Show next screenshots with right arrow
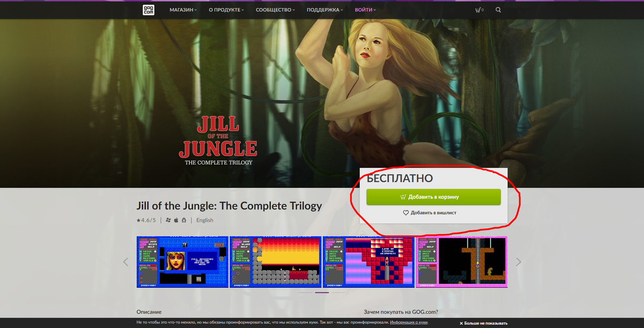 pos(518,262)
